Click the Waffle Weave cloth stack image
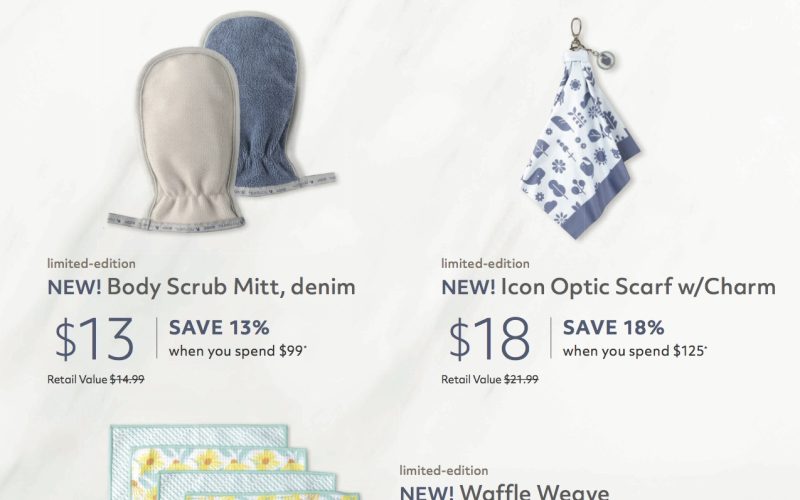The image size is (800, 500). pyautogui.click(x=235, y=462)
